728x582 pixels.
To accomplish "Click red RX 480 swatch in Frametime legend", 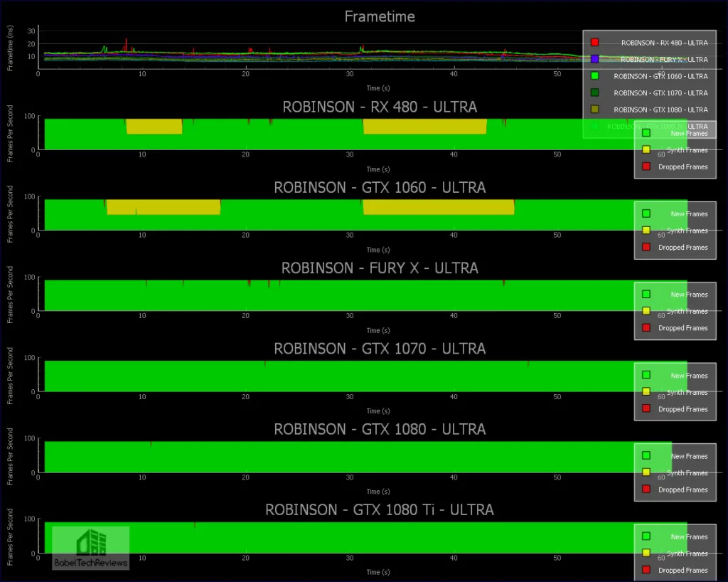I will pyautogui.click(x=595, y=42).
